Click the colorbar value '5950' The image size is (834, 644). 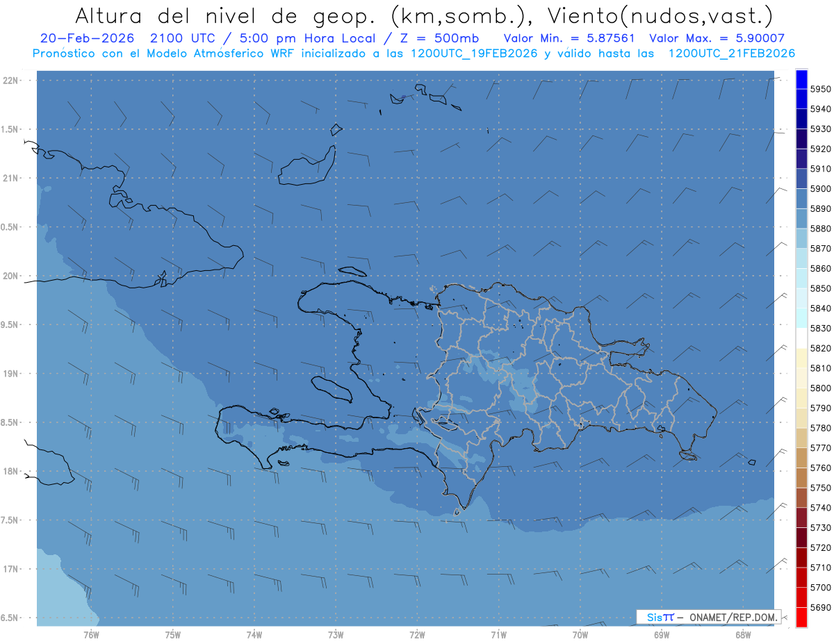[820, 89]
